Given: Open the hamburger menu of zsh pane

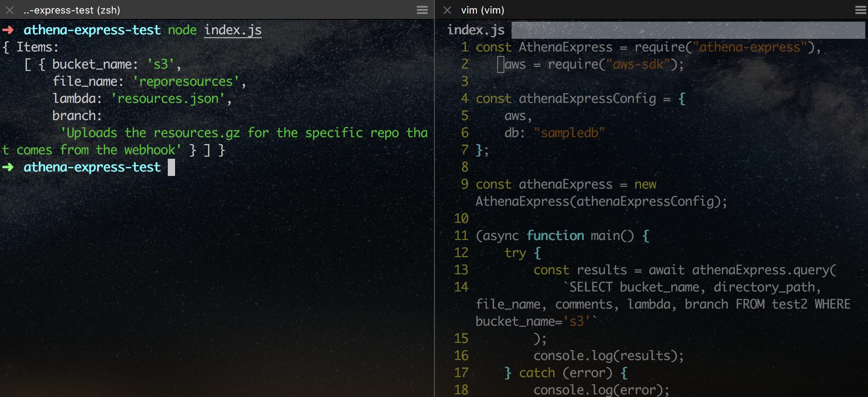Looking at the screenshot, I should [422, 10].
